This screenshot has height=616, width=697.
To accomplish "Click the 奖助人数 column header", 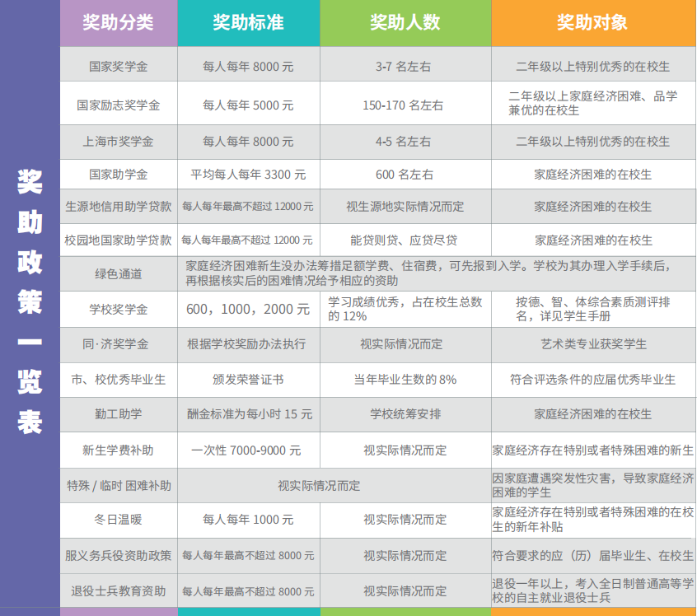I will 405,23.
